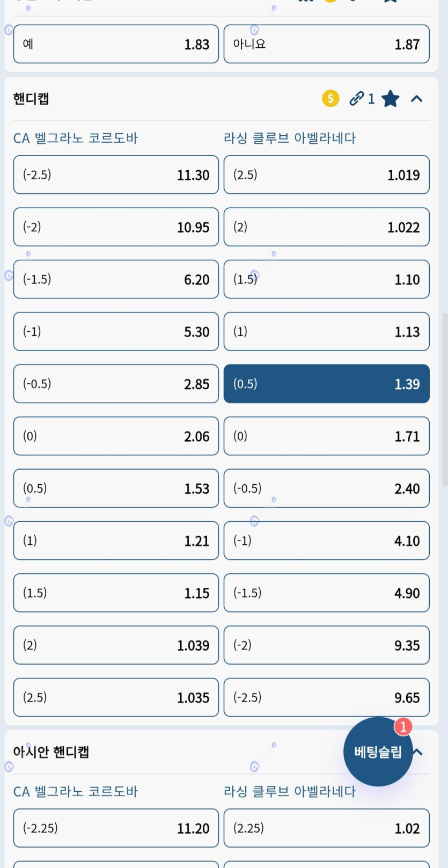Image resolution: width=448 pixels, height=868 pixels.
Task: Pick Asian handicap (-2.25) at 11.20
Action: pyautogui.click(x=116, y=828)
